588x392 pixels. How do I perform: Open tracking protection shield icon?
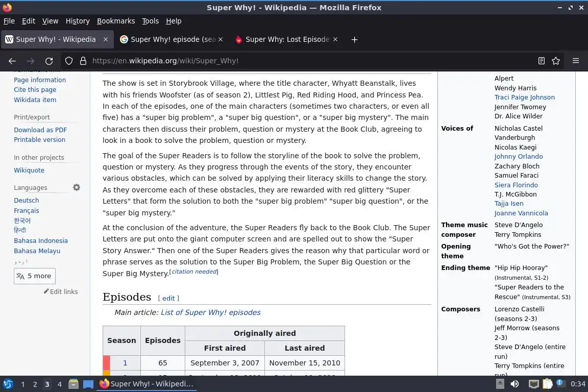click(68, 61)
